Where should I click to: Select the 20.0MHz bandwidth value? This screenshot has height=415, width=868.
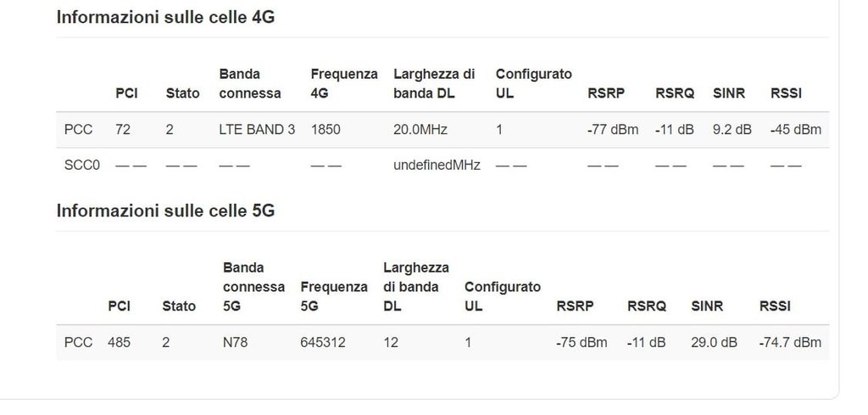(420, 130)
